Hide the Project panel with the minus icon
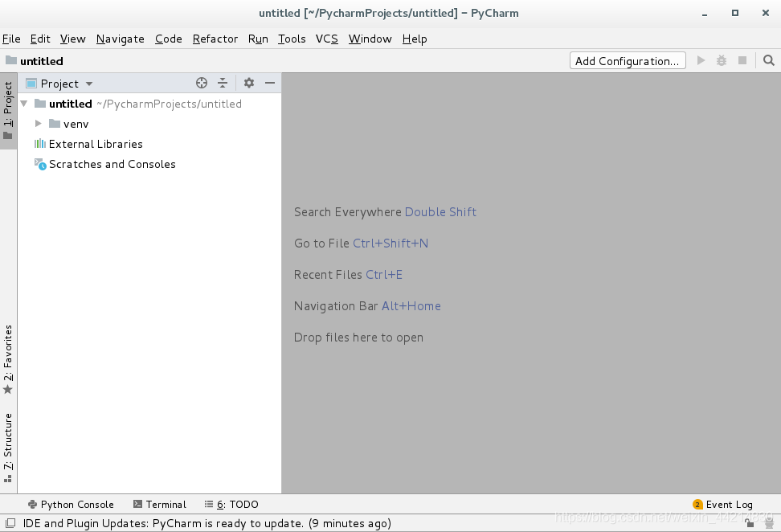The image size is (781, 532). pyautogui.click(x=270, y=84)
